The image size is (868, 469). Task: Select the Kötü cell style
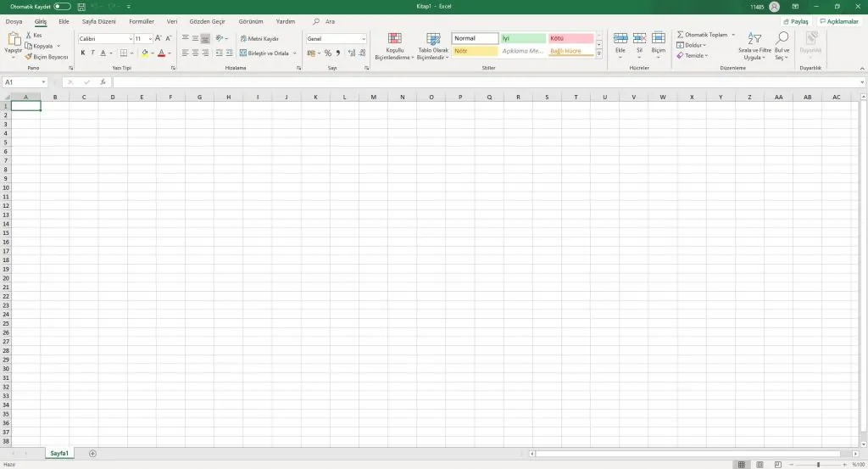(570, 39)
